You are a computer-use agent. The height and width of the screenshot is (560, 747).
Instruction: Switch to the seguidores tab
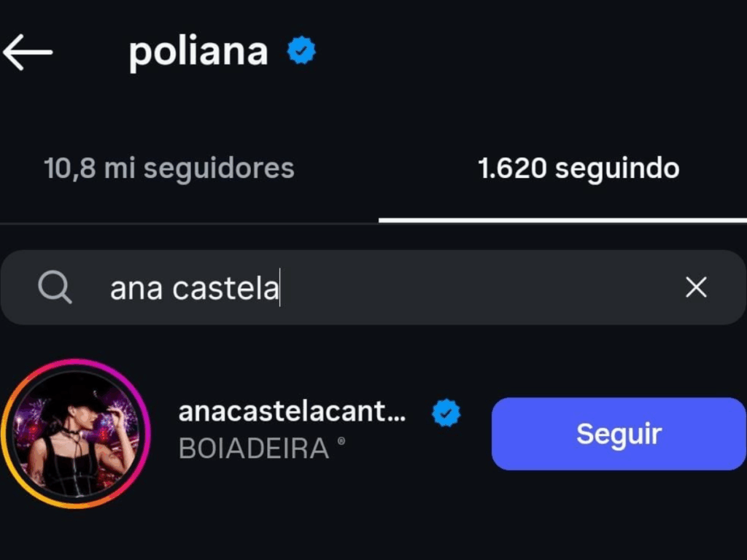coord(168,168)
